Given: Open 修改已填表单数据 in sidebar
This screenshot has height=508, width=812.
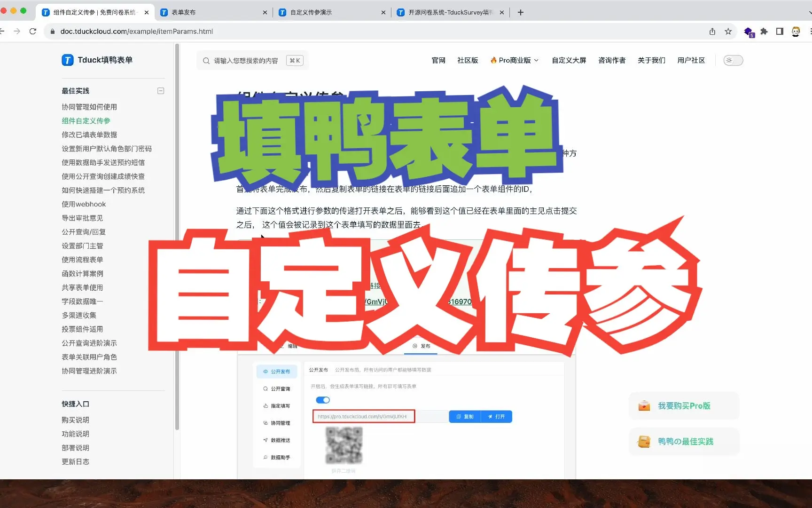Looking at the screenshot, I should pos(89,135).
